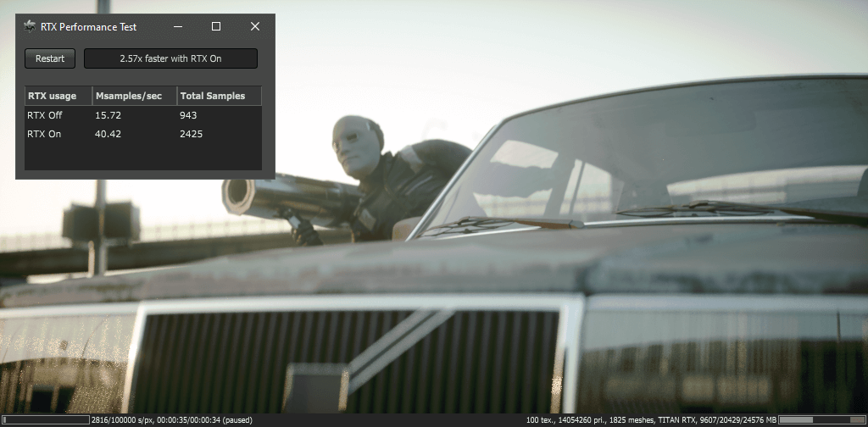Screen dimensions: 868x427
Task: Click the Restart button
Action: (50, 58)
